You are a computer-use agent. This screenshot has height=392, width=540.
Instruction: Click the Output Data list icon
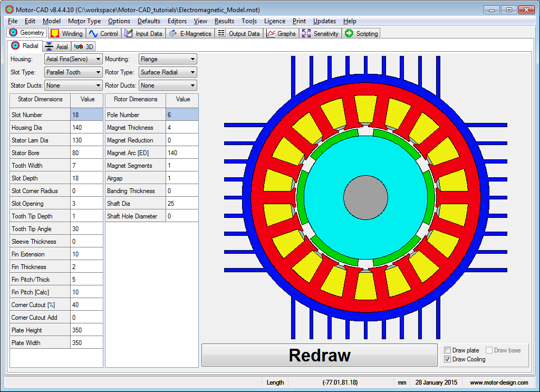(x=221, y=33)
